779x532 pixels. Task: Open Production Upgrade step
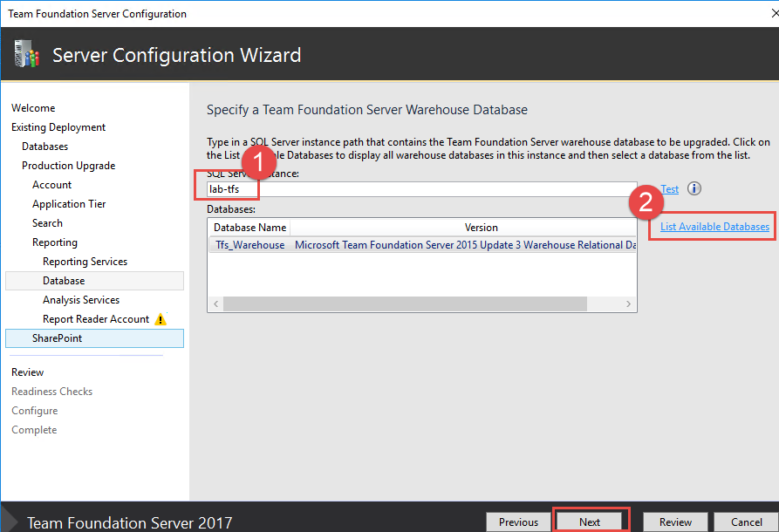point(69,166)
